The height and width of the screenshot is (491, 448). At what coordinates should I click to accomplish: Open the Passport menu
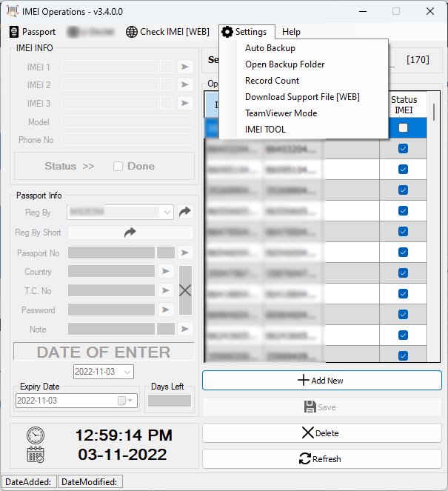[33, 32]
